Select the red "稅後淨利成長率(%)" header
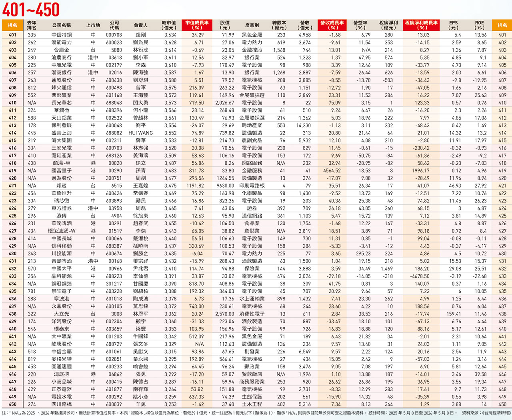 [421, 25]
